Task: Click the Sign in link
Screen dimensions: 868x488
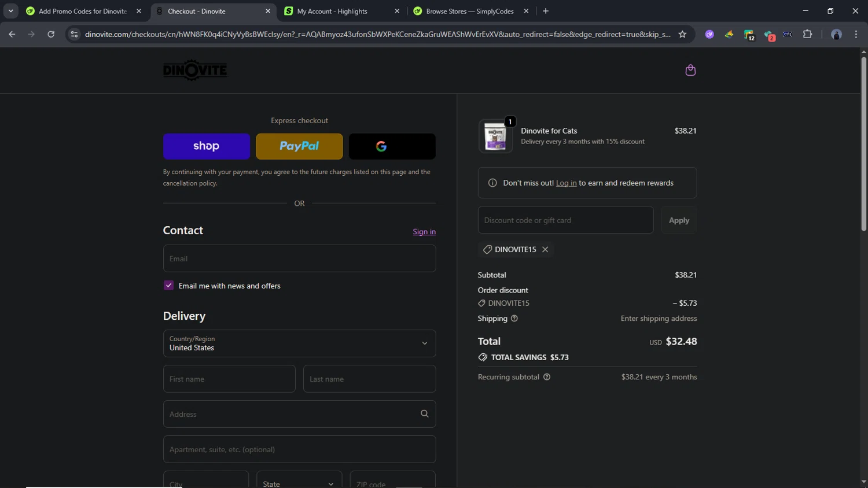Action: (424, 232)
